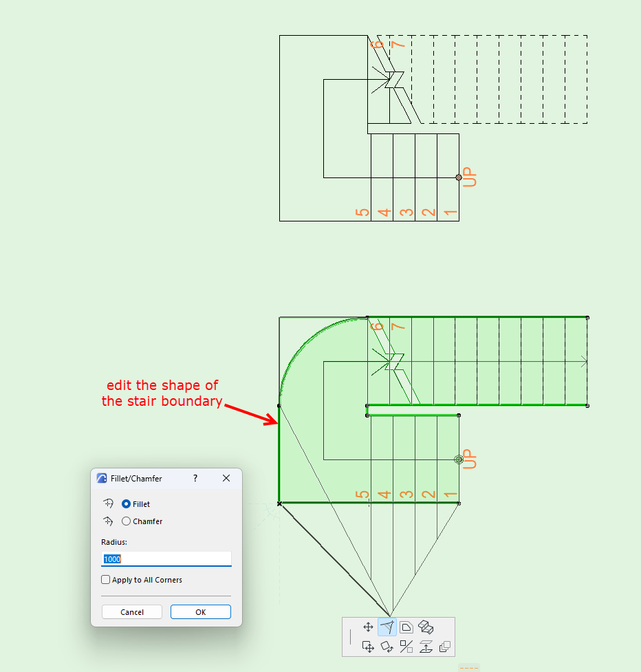Choose the Offset edge polygon icon
This screenshot has width=641, height=672.
pyautogui.click(x=406, y=627)
